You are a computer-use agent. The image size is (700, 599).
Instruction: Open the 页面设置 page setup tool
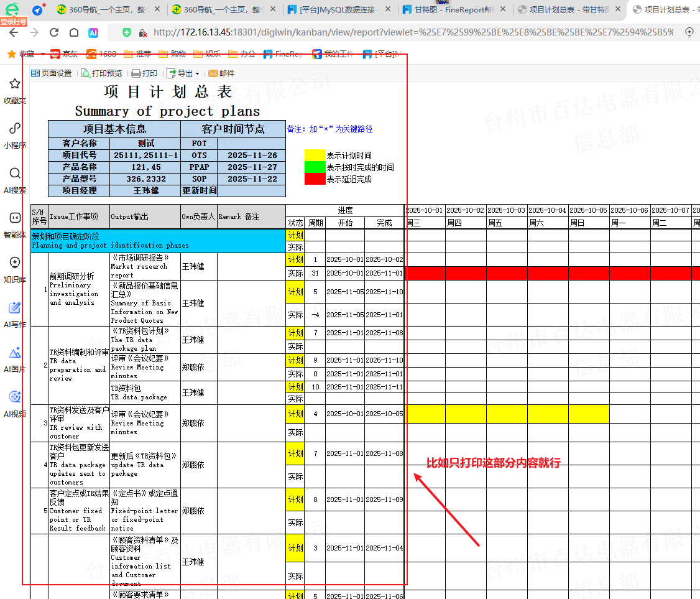pos(52,73)
